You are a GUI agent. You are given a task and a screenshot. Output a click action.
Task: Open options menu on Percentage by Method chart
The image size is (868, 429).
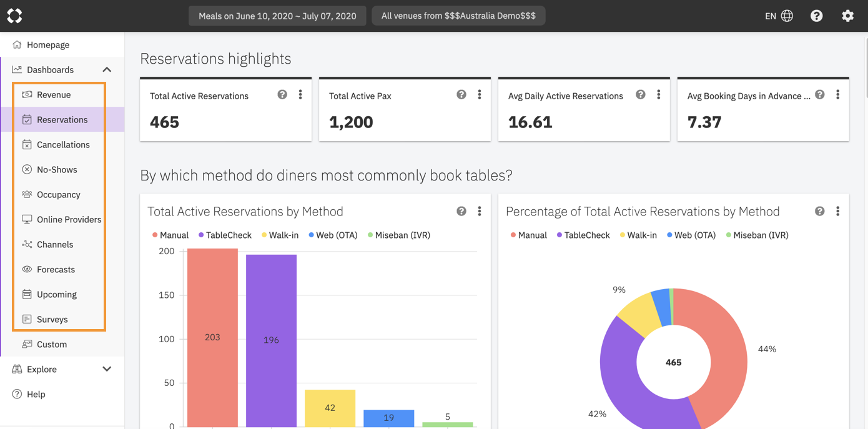point(837,211)
